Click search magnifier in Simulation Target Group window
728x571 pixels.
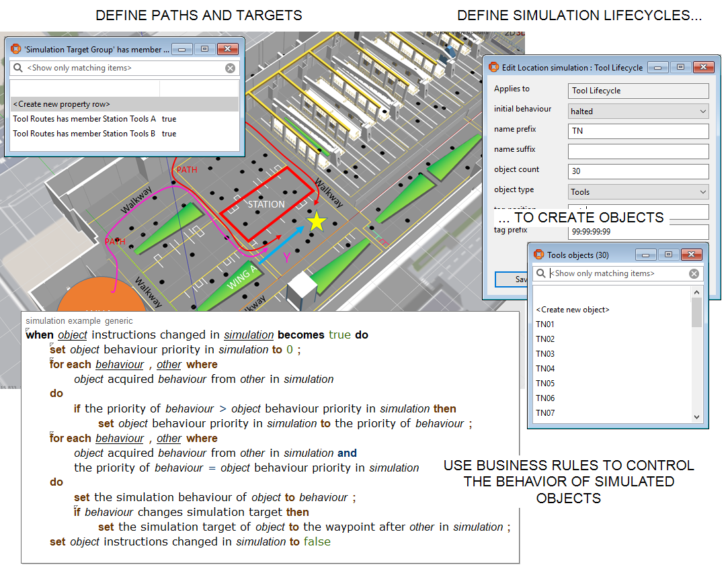tap(18, 68)
